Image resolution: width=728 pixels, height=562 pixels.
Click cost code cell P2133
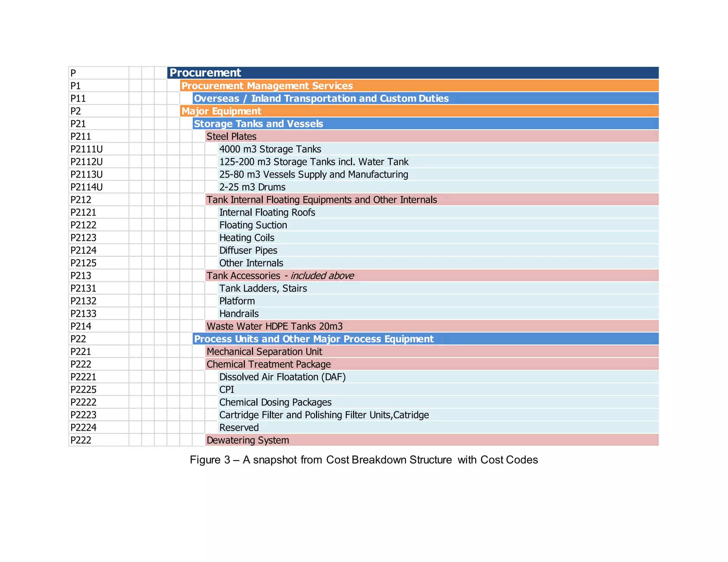(x=99, y=314)
